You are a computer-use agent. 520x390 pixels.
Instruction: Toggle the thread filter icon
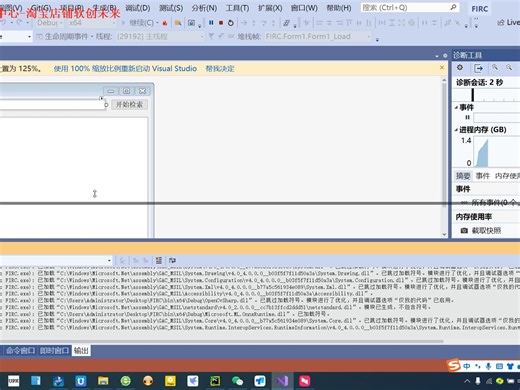(x=211, y=36)
